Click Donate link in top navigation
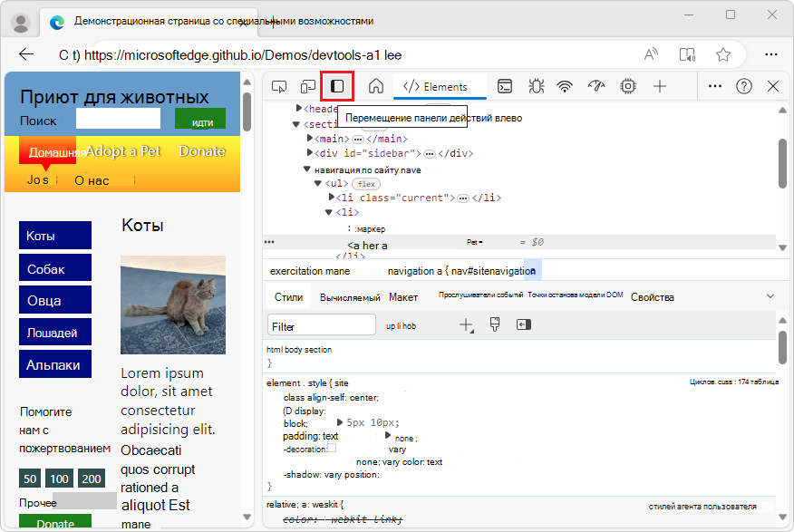The width and height of the screenshot is (794, 532). click(202, 150)
